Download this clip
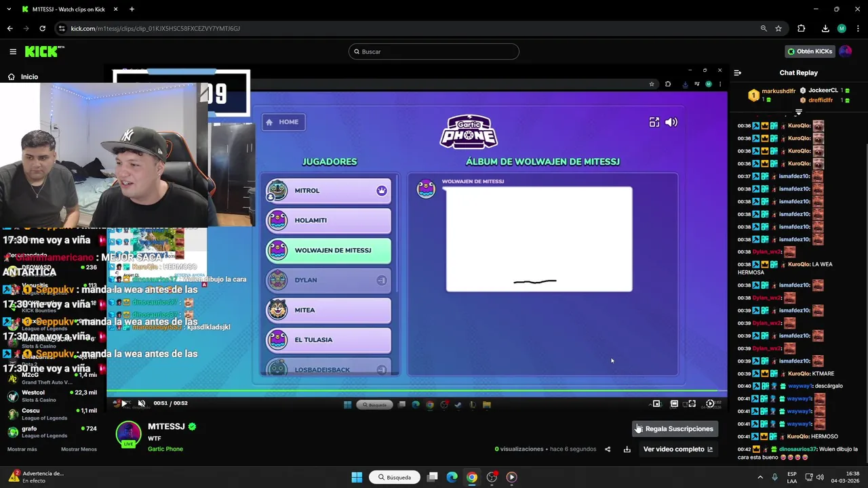868x488 pixels. [x=627, y=449]
